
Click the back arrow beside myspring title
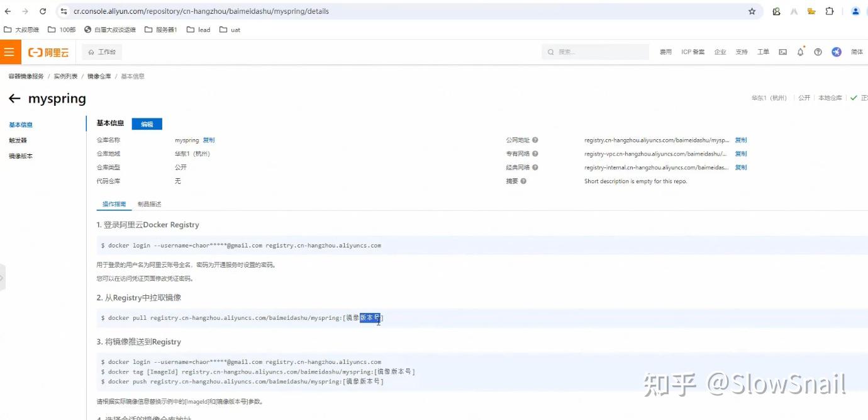(14, 98)
